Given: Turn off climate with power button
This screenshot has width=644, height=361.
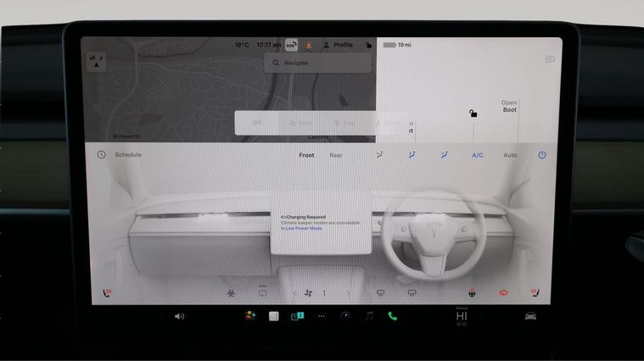Looking at the screenshot, I should point(542,155).
